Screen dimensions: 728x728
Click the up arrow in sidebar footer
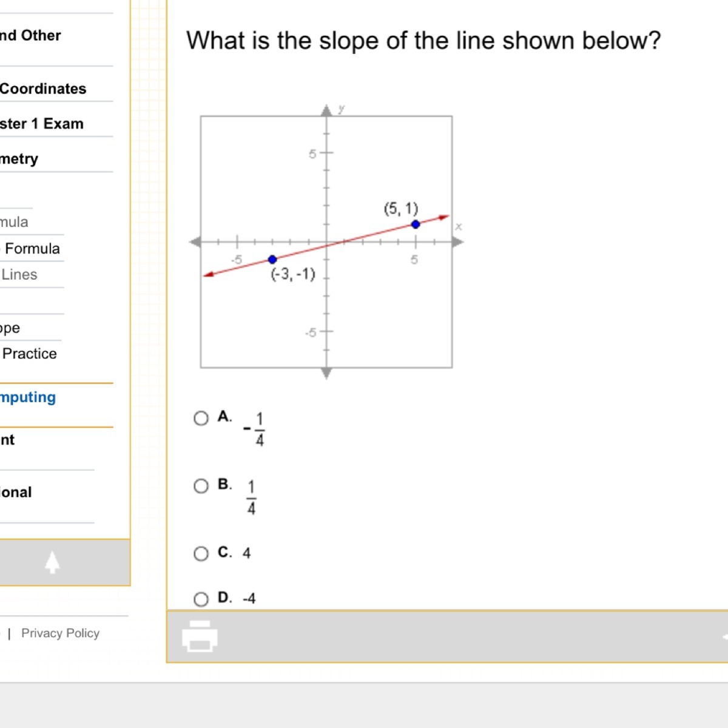click(52, 562)
